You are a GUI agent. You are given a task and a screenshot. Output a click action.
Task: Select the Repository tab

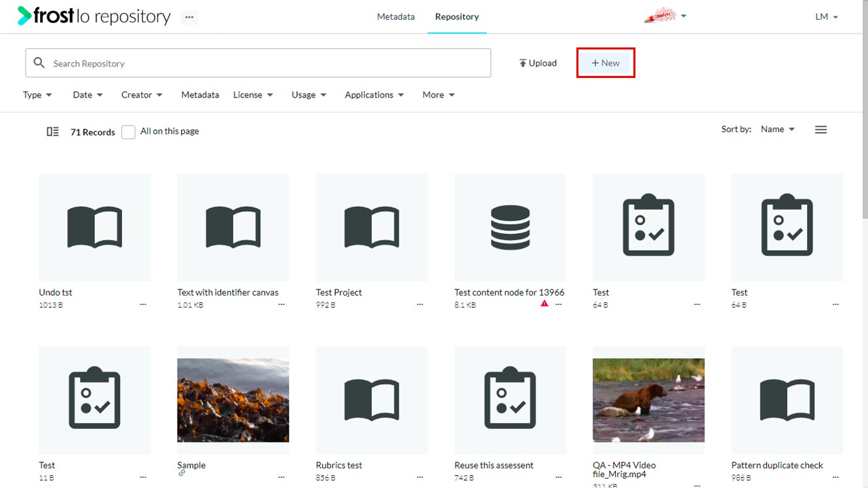[x=457, y=16]
